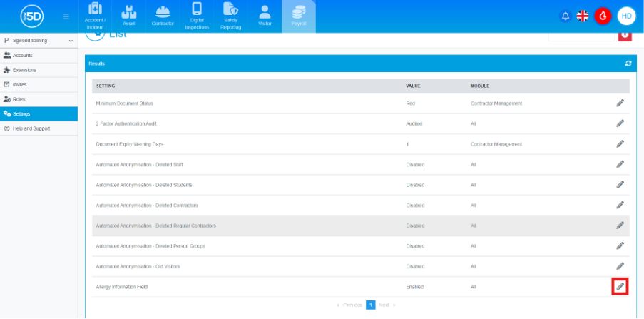The width and height of the screenshot is (644, 319).
Task: Edit Document Expiry Warning Days setting
Action: tap(620, 144)
